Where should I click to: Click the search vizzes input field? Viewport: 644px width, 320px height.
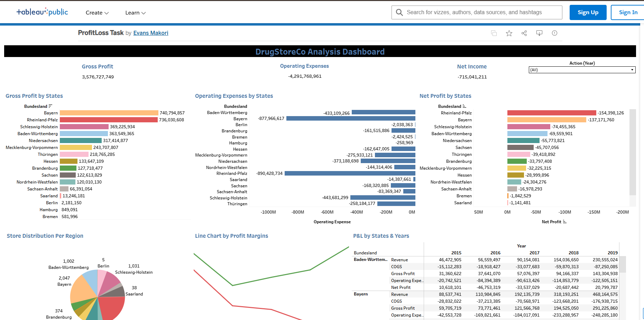point(477,12)
